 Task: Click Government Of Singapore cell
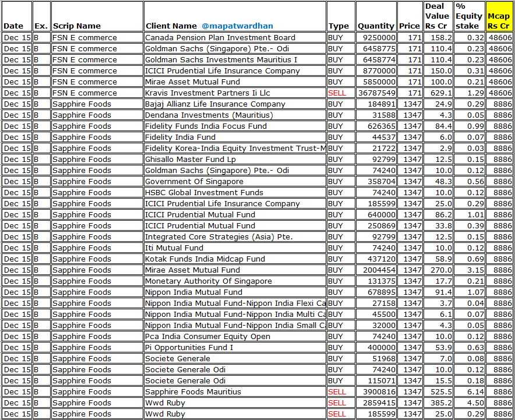pos(235,181)
